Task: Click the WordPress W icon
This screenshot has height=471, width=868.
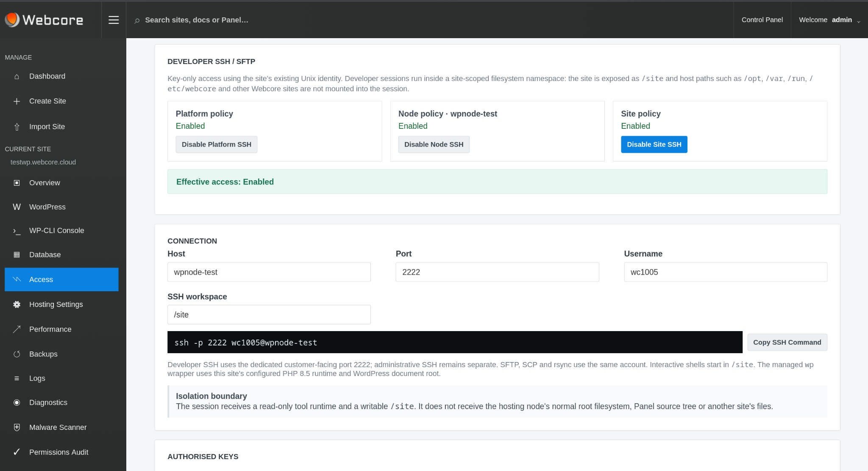Action: tap(17, 207)
